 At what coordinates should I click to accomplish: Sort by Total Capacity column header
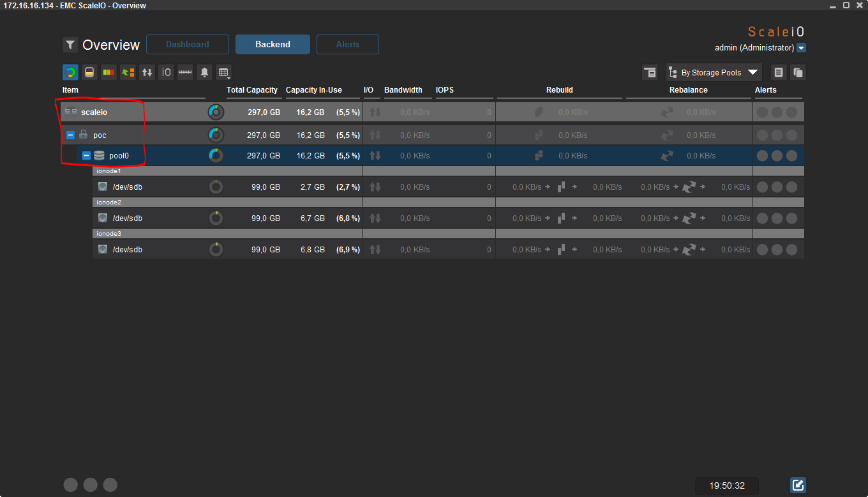(x=252, y=90)
